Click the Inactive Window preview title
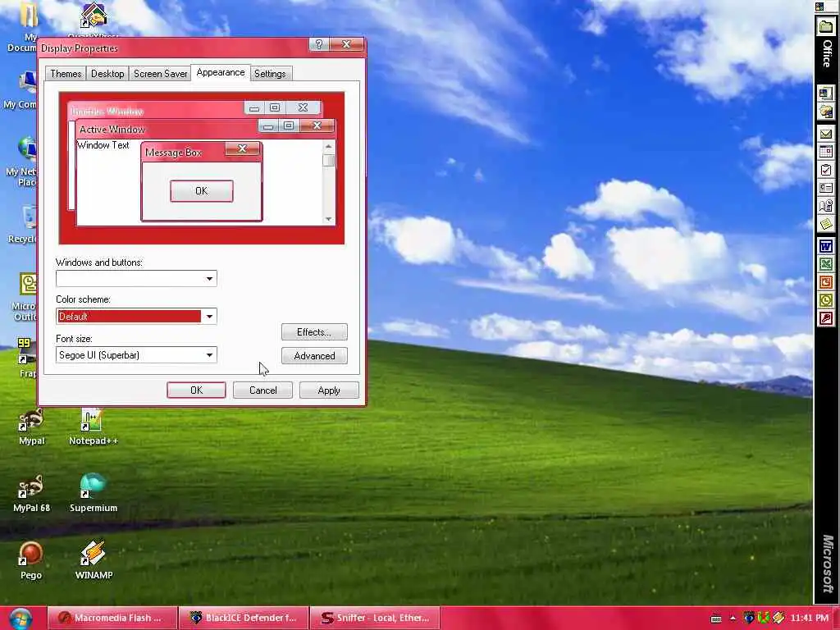Viewport: 840px width, 630px height. [107, 111]
